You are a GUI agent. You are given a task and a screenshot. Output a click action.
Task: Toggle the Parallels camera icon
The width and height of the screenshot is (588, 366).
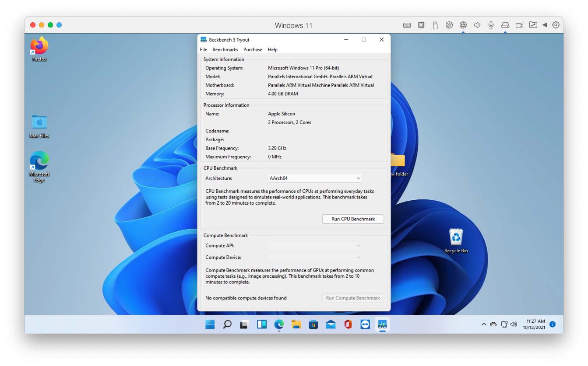tap(519, 25)
